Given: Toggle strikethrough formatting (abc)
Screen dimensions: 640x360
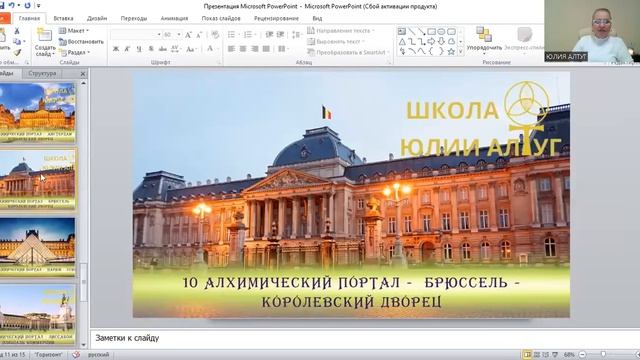Looking at the screenshot, I should pyautogui.click(x=162, y=49).
